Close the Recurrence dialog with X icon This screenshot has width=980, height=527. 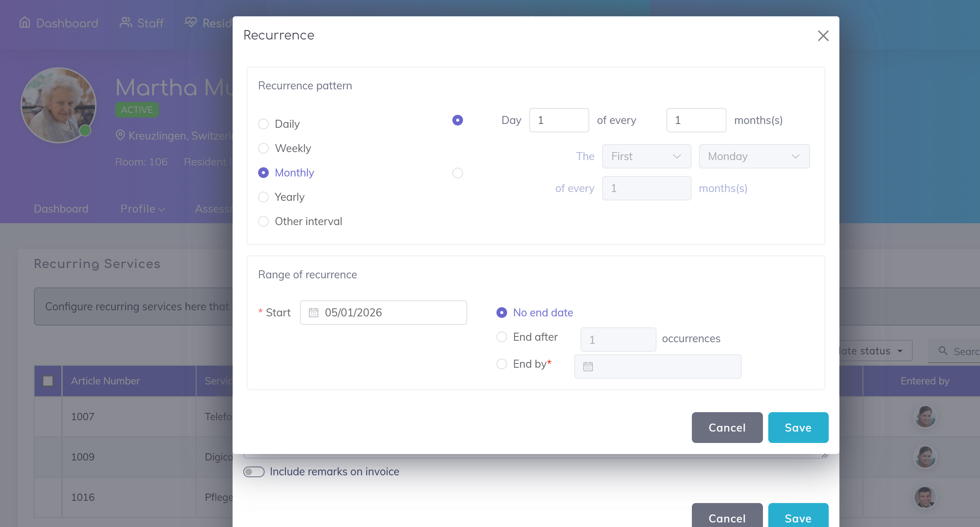tap(823, 36)
